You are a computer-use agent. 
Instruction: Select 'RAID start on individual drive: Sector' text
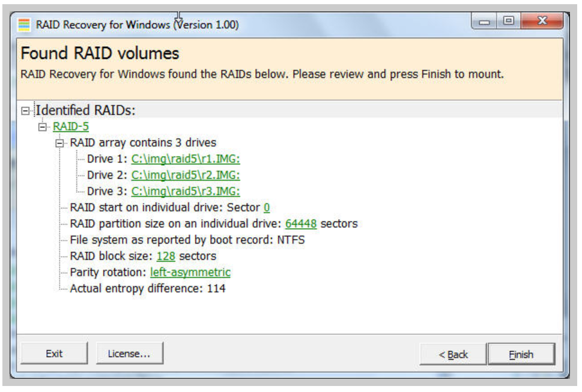click(x=165, y=207)
